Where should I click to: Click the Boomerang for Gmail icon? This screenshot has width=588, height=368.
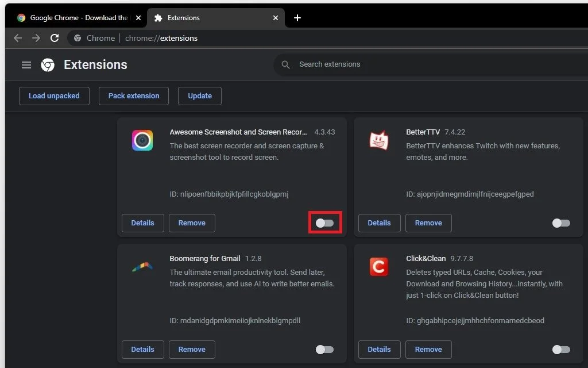[142, 266]
